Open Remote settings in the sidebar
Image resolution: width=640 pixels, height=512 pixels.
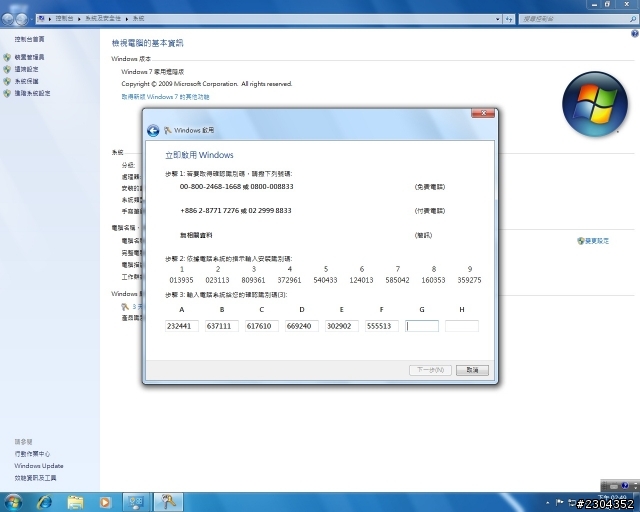27,69
